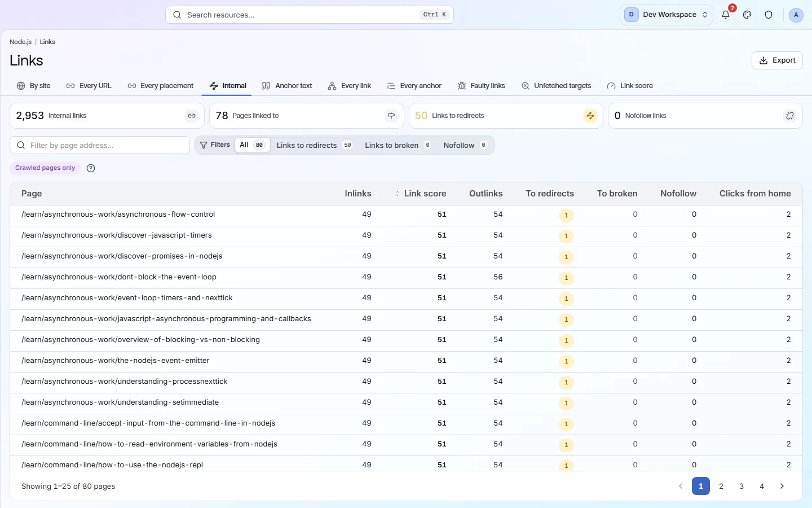Click the icon in Nofollow links card

coord(790,116)
